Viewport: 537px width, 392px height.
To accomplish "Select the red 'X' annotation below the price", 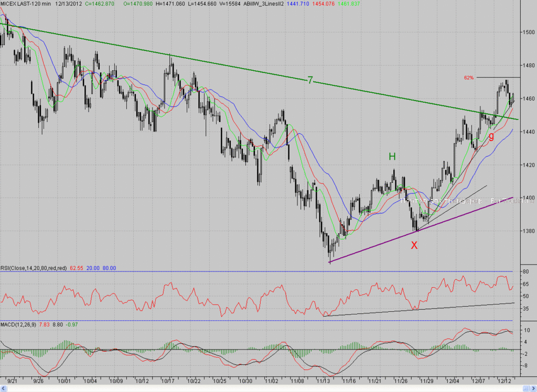I will pyautogui.click(x=414, y=245).
